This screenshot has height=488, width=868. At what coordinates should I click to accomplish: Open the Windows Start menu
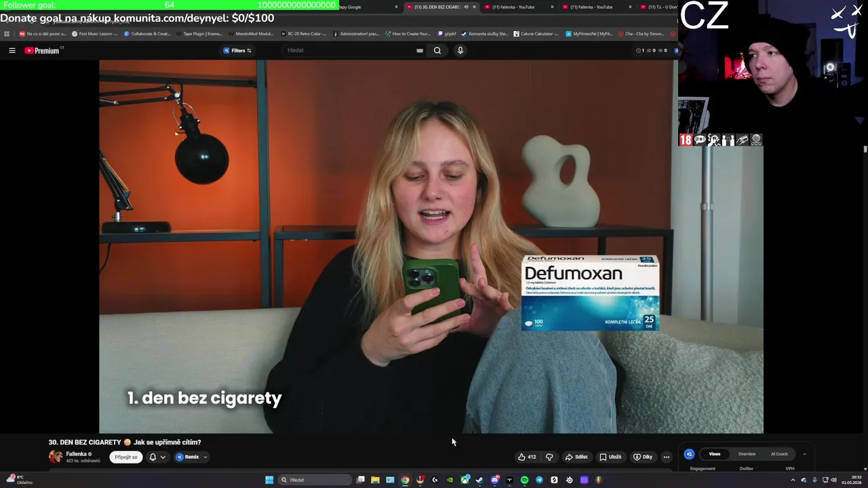269,480
